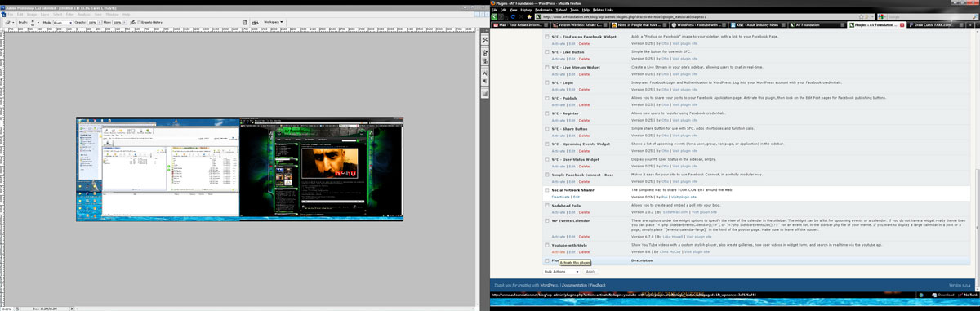Image resolution: width=980 pixels, height=311 pixels.
Task: Click third icon in collapsed Photoshop panel dock
Action: click(485, 62)
